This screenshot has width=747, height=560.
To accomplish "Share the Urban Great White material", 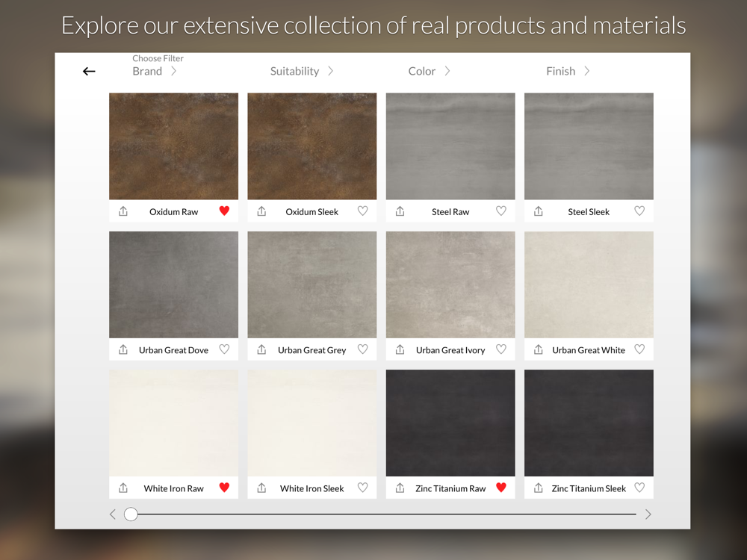I will 539,349.
